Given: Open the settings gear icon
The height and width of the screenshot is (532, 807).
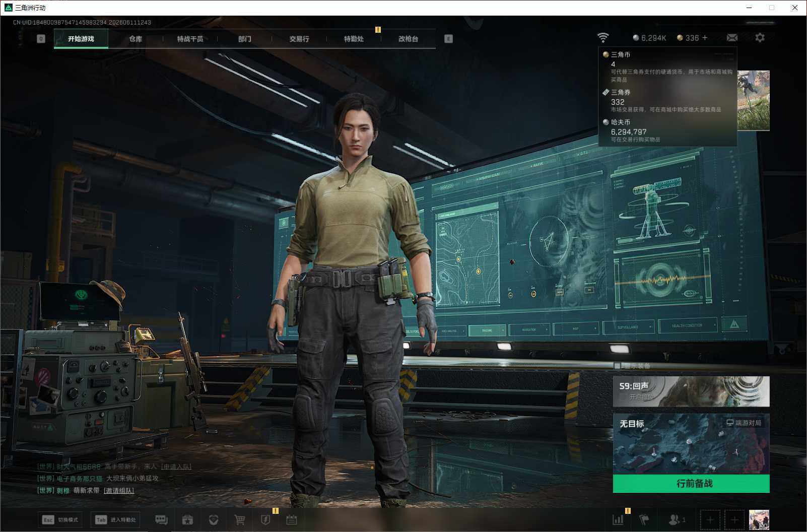Looking at the screenshot, I should [x=760, y=38].
